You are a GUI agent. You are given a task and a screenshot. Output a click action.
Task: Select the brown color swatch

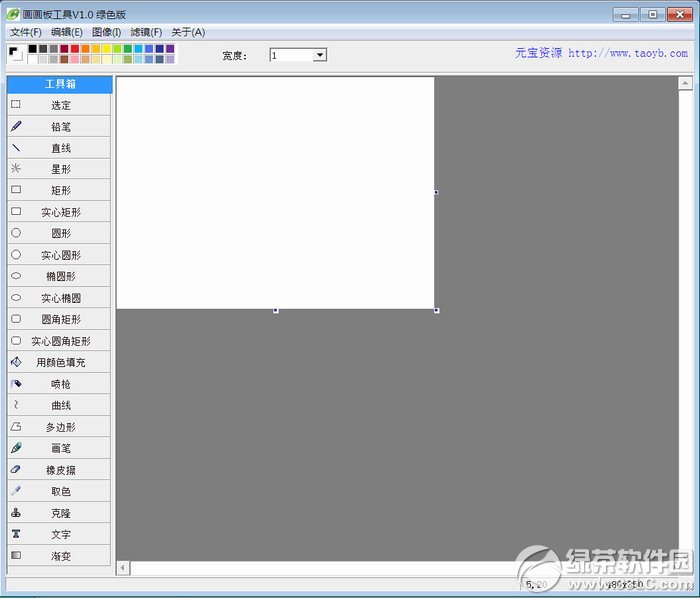pyautogui.click(x=64, y=59)
